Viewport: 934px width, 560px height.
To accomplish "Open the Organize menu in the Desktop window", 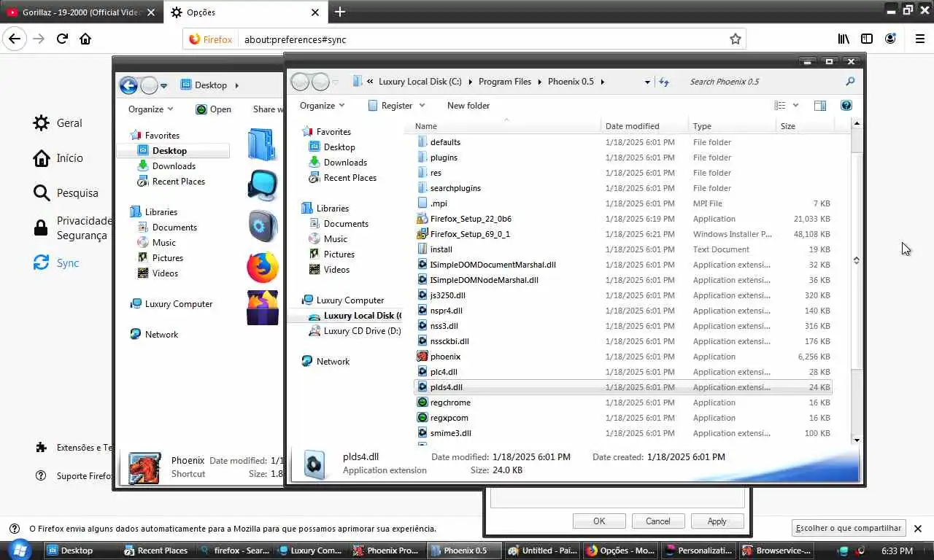I will 151,109.
